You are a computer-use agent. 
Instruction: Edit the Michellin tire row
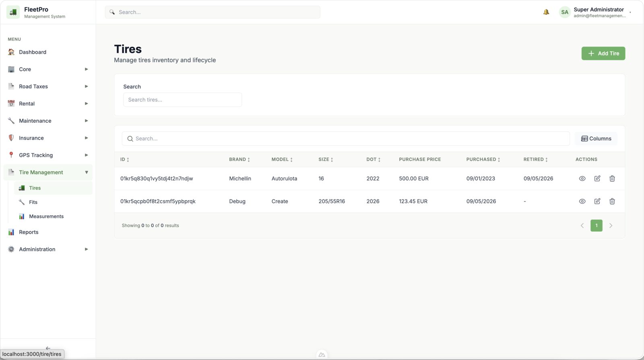coord(597,179)
